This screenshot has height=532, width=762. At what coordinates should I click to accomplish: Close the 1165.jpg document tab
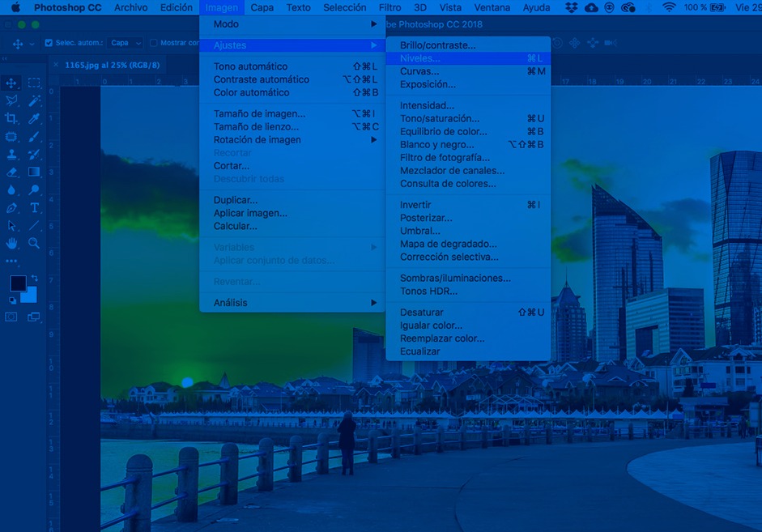(x=55, y=65)
